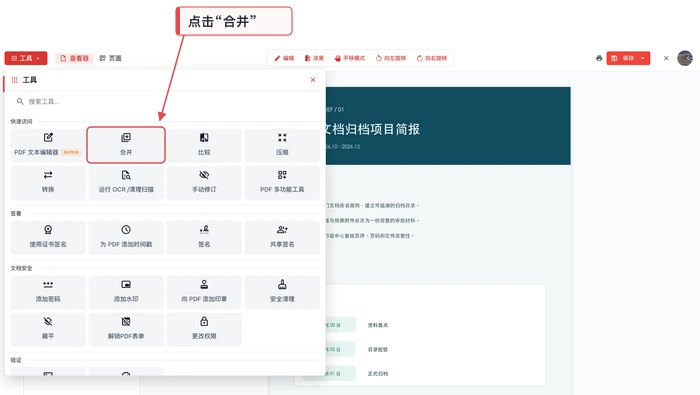Choose 添加密码 tool
Image resolution: width=700 pixels, height=395 pixels.
(x=48, y=292)
